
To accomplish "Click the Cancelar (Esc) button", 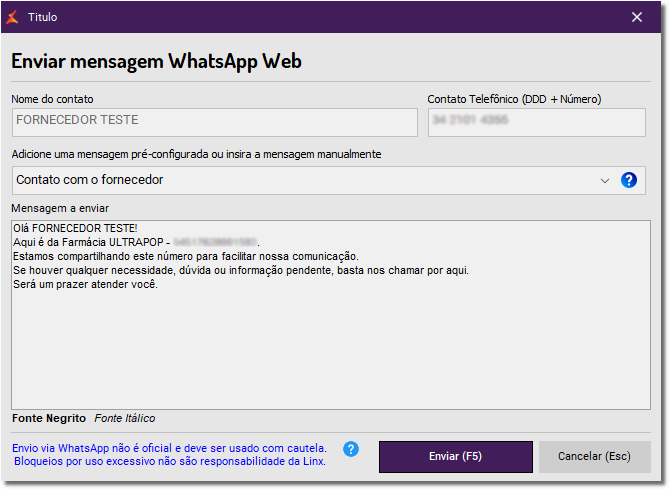I will coord(594,456).
